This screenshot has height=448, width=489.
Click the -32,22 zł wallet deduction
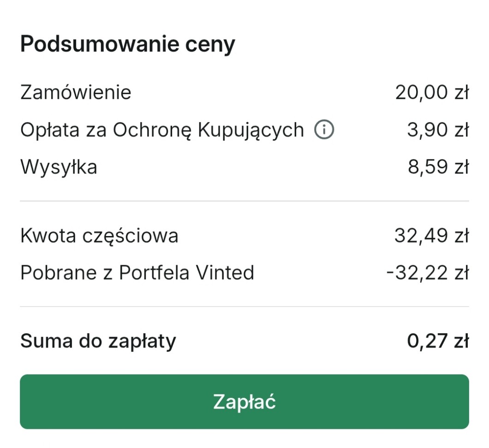tap(428, 273)
